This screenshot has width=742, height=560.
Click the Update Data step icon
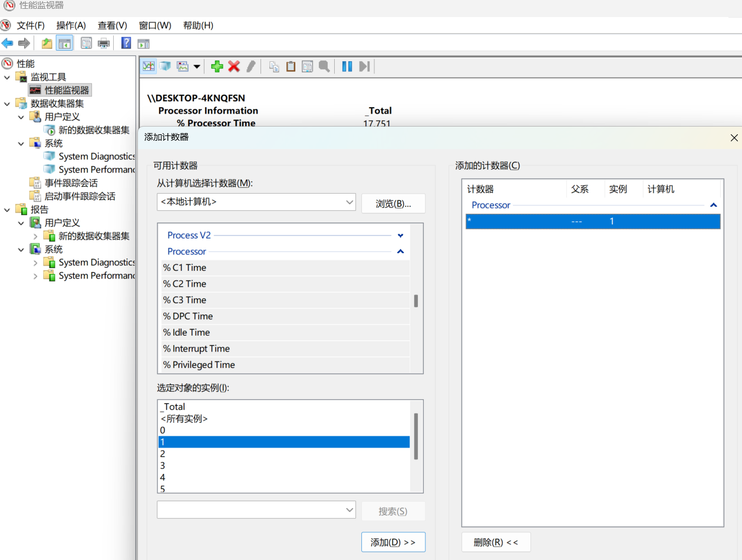pos(364,67)
